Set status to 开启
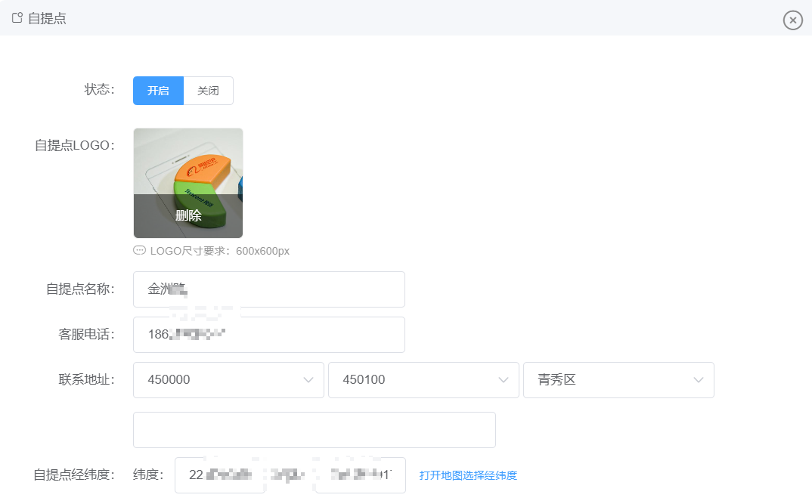 [x=158, y=91]
